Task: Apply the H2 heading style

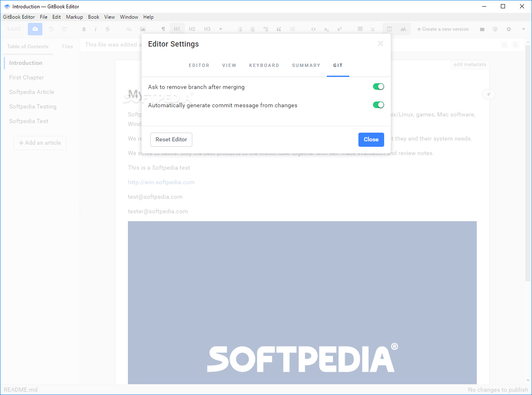Action: click(x=192, y=29)
